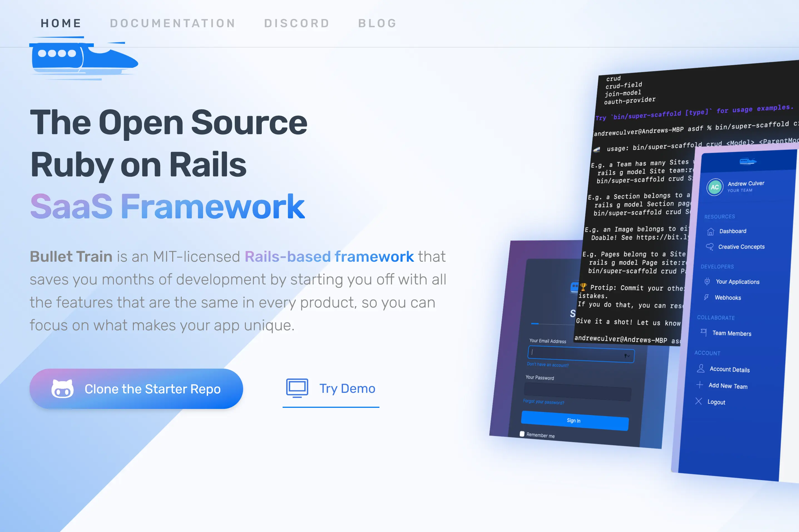Click the AC avatar circle

[714, 187]
